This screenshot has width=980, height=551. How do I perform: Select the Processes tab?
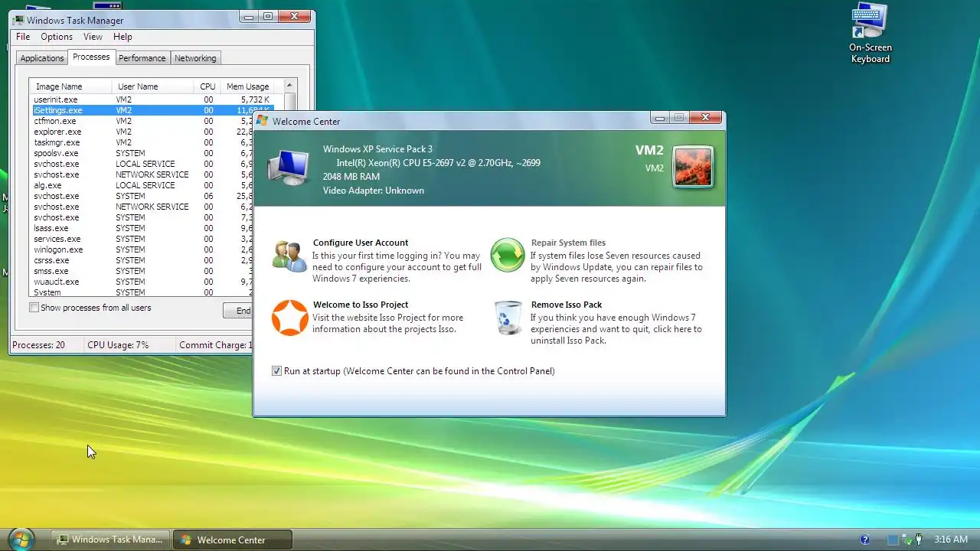click(91, 57)
